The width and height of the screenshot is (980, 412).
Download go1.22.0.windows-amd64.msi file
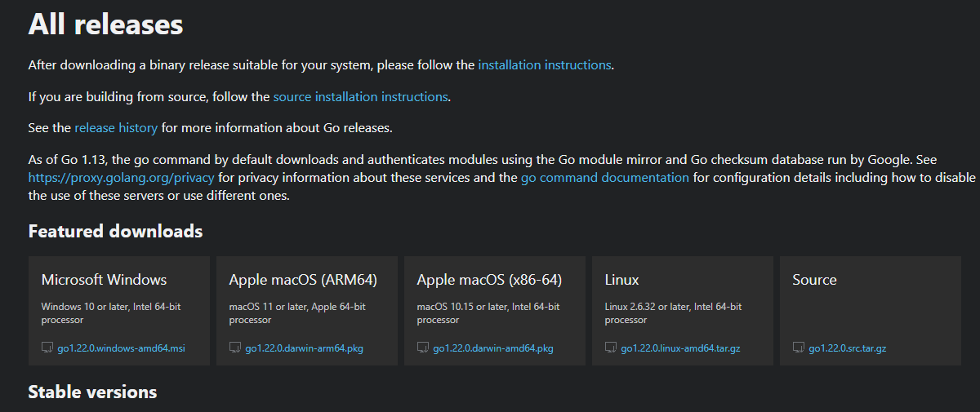tap(122, 348)
